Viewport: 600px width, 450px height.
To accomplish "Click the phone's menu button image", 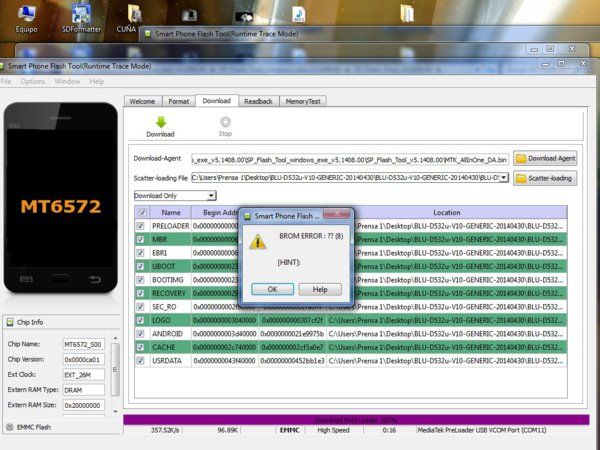I will pos(26,279).
